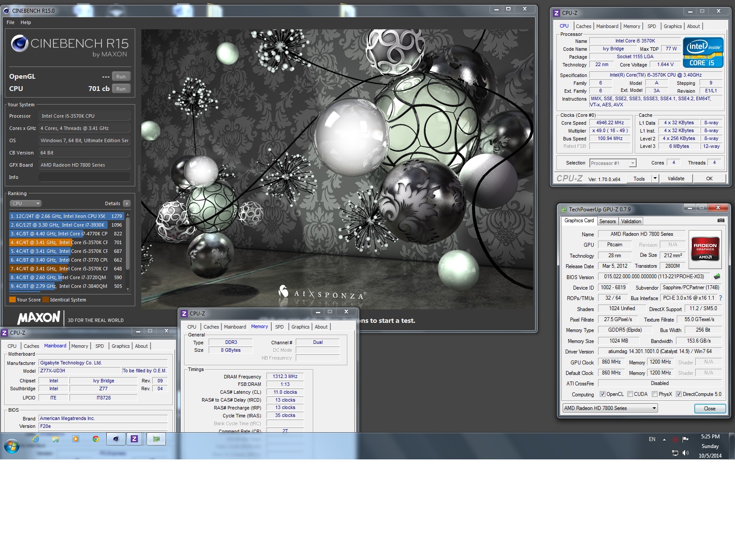Click the Details arrow button in Ranking
The width and height of the screenshot is (735, 560).
pyautogui.click(x=127, y=203)
